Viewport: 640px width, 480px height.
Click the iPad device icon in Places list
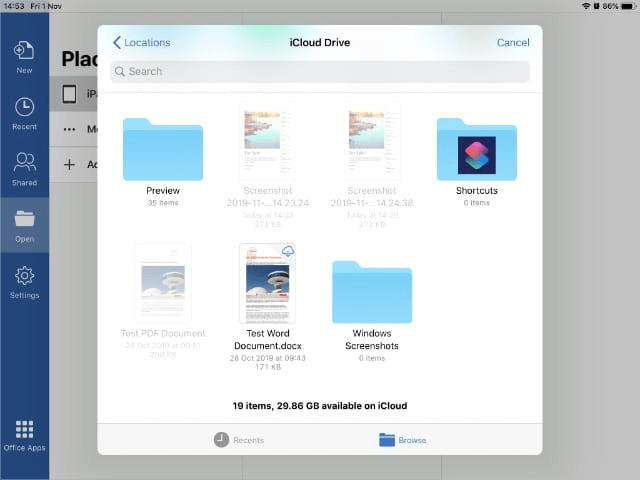tap(69, 94)
